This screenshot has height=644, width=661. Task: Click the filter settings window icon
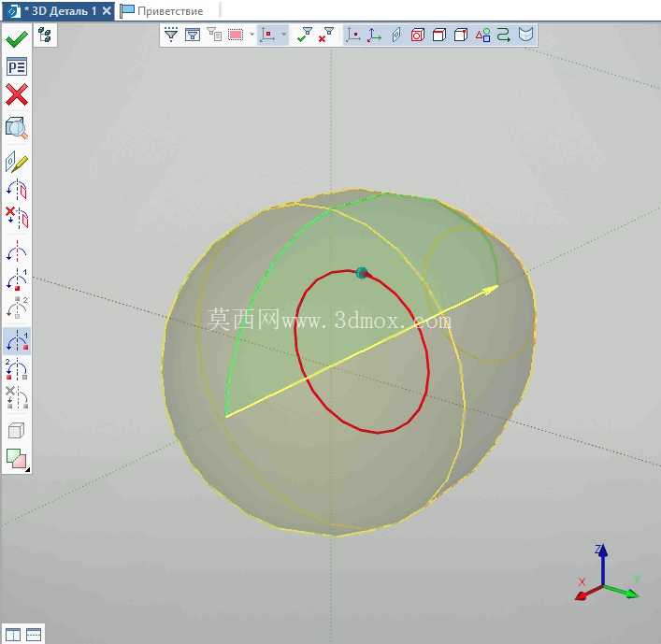(x=193, y=35)
